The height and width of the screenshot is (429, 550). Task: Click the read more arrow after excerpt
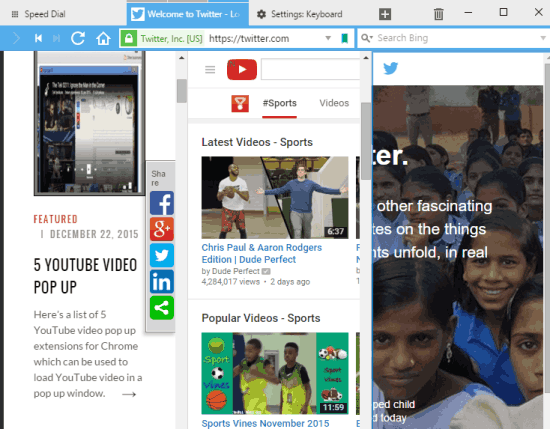pos(129,394)
